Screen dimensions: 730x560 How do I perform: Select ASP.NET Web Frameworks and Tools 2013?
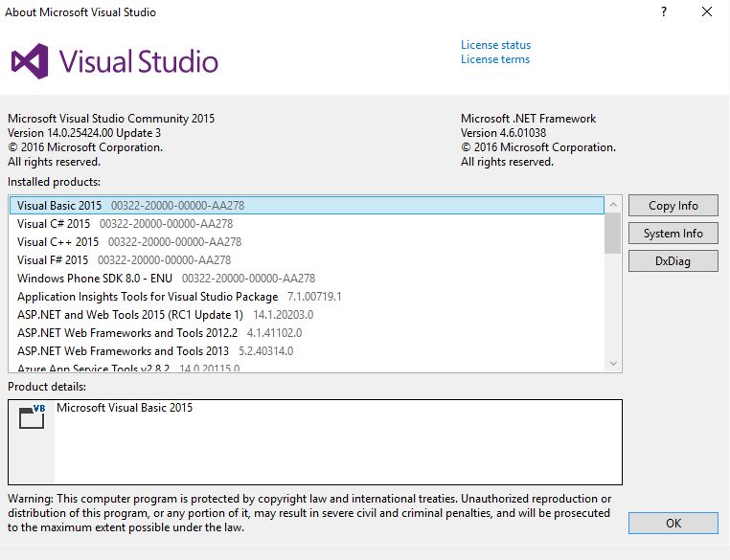[307, 350]
